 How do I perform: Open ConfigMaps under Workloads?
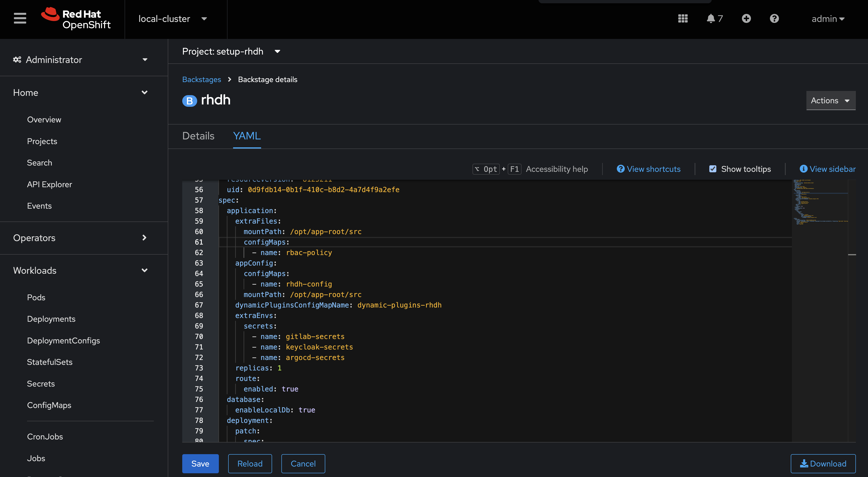(x=49, y=405)
